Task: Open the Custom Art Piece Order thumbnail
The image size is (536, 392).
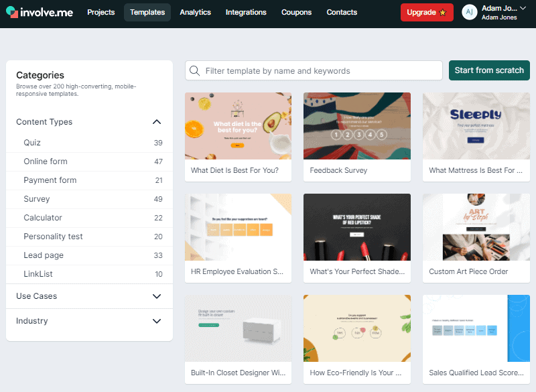Action: tap(476, 227)
